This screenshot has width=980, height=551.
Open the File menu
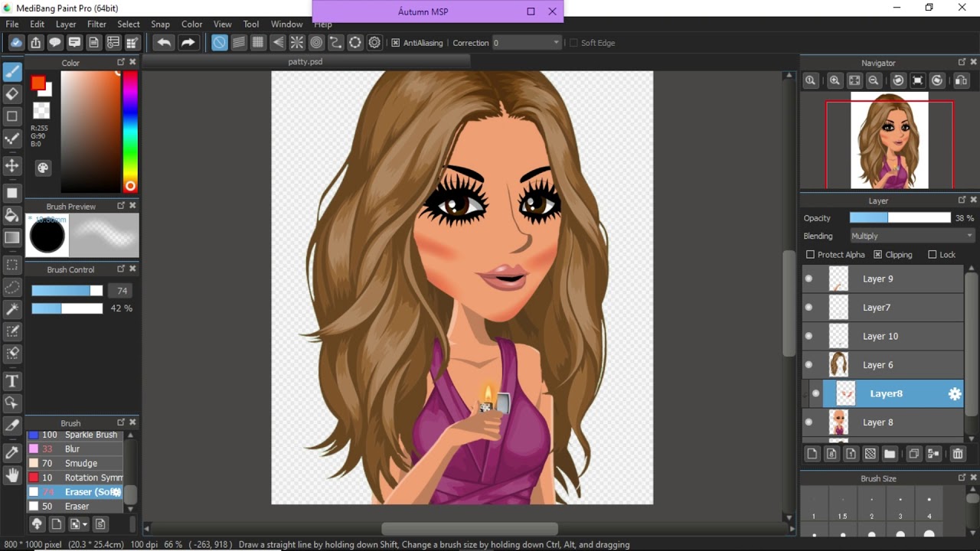point(12,24)
